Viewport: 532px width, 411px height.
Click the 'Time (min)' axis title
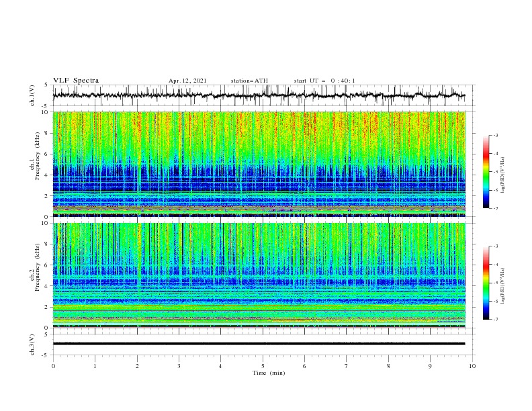click(x=269, y=373)
